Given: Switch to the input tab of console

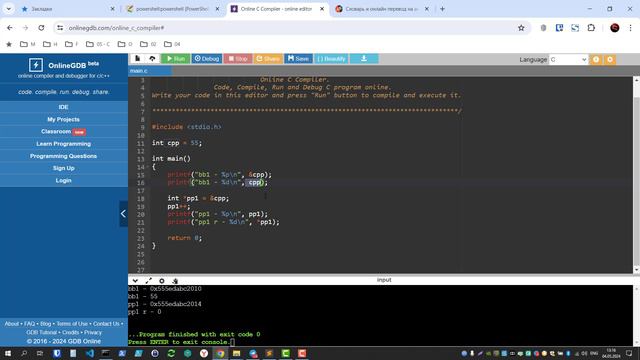Looking at the screenshot, I should click(384, 280).
